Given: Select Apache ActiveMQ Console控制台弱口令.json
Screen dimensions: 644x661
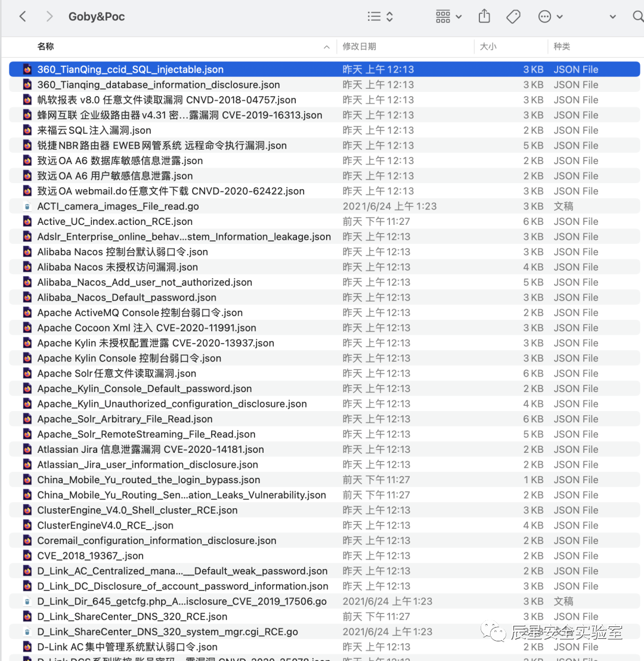Looking at the screenshot, I should [x=324, y=313].
